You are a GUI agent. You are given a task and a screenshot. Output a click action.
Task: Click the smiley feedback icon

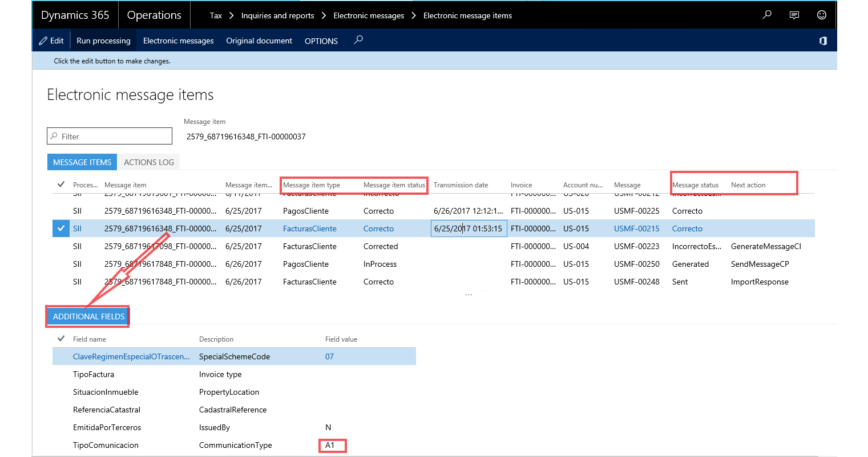tap(822, 15)
